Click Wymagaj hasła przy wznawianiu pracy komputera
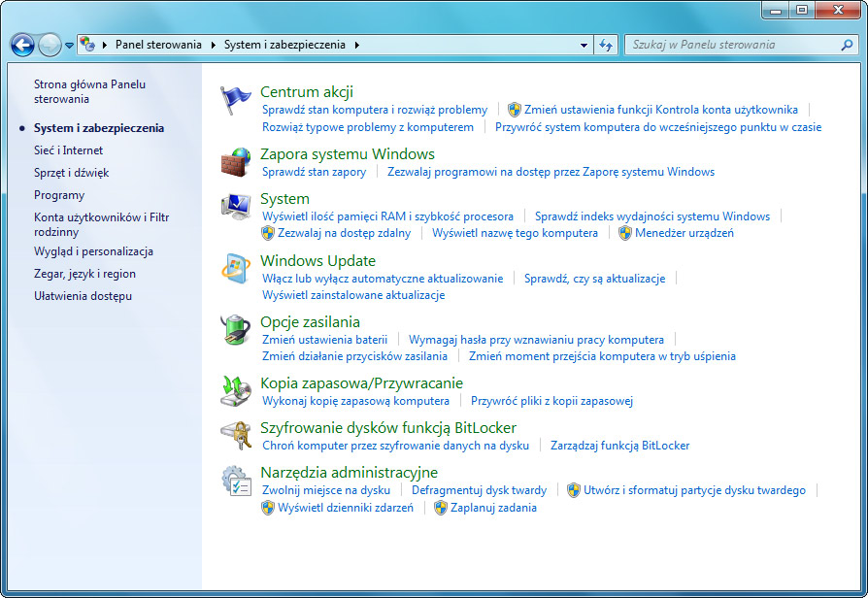The height and width of the screenshot is (598, 868). pos(536,340)
